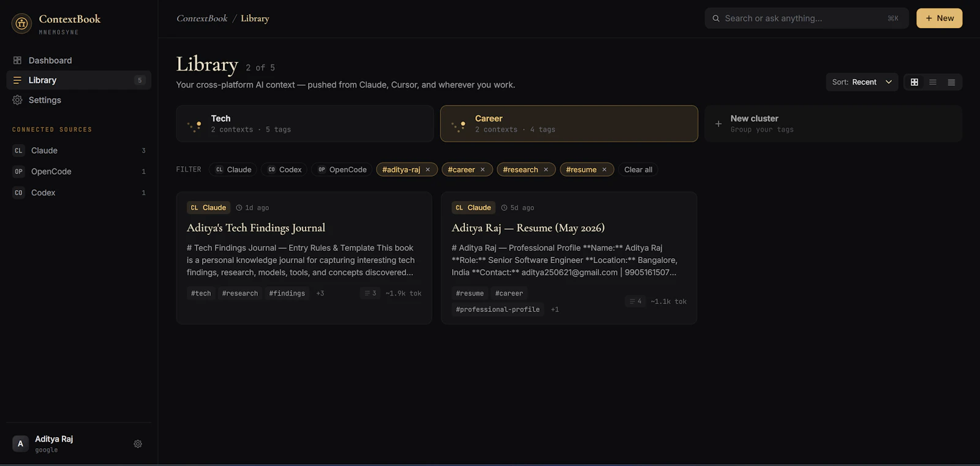The width and height of the screenshot is (980, 466).
Task: Click the ContextBook logo icon
Action: [x=22, y=23]
